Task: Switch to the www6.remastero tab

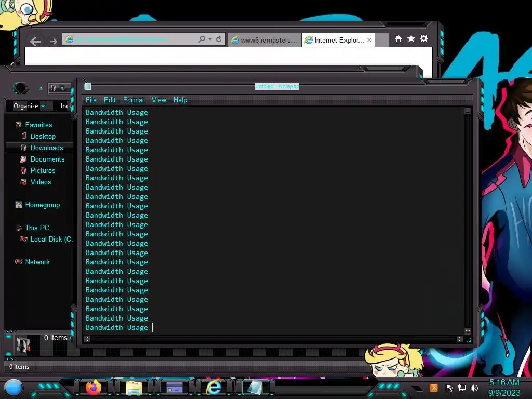Action: coord(264,40)
